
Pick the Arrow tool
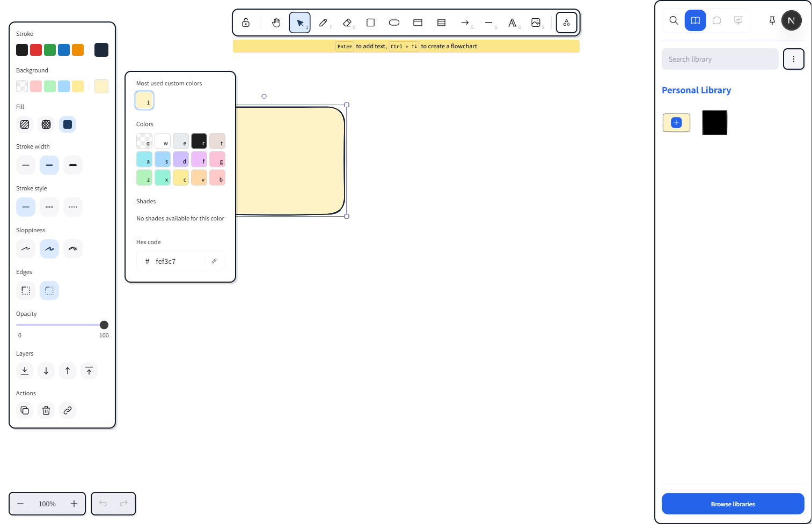pos(465,23)
